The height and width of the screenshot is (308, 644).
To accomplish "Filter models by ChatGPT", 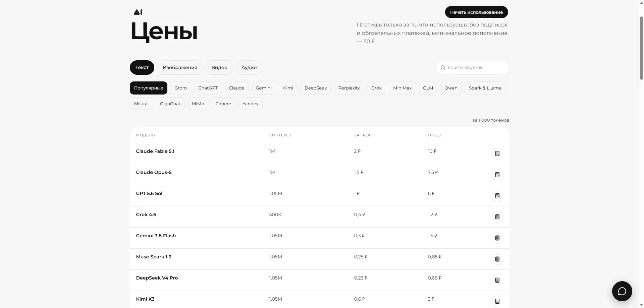I will tap(208, 88).
